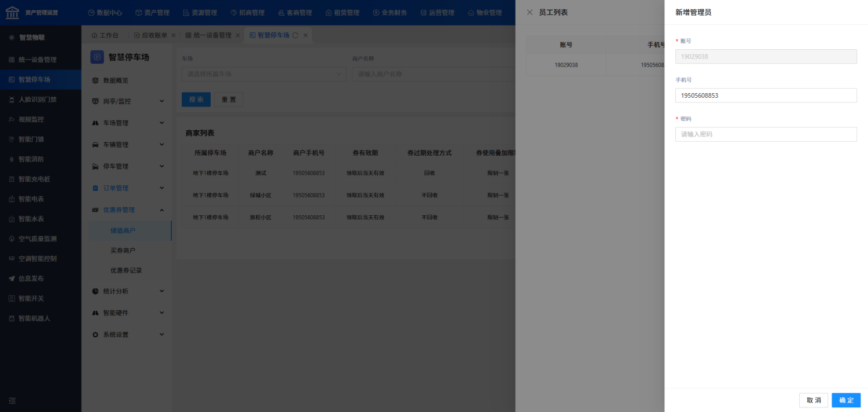Click the 密码 input field
The width and height of the screenshot is (868, 412).
pyautogui.click(x=766, y=134)
